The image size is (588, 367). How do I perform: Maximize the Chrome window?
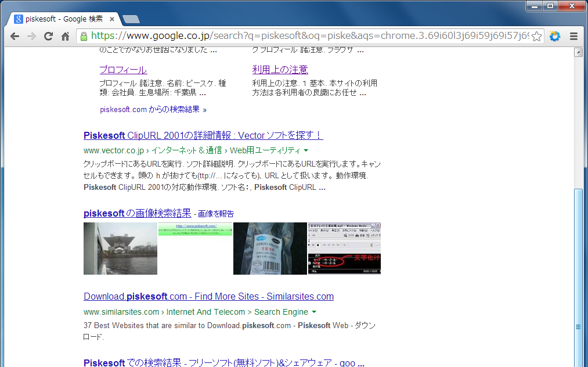coord(550,6)
